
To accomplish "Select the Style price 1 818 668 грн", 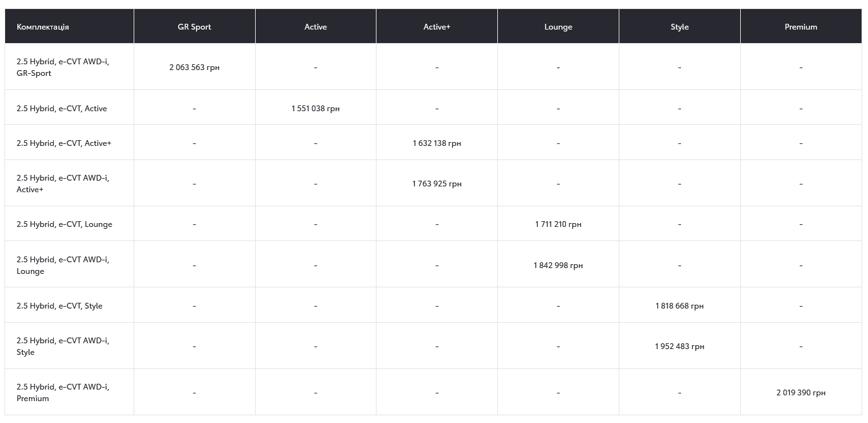I will pos(679,306).
